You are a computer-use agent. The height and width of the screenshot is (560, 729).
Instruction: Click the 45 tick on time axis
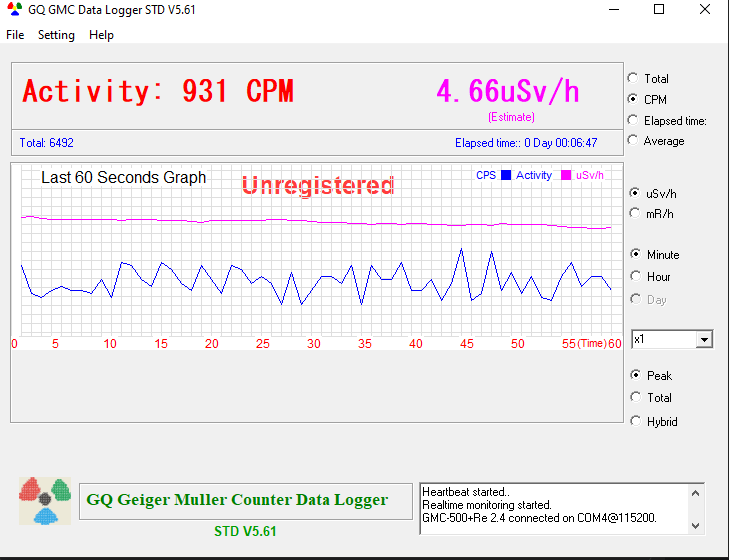pos(467,344)
